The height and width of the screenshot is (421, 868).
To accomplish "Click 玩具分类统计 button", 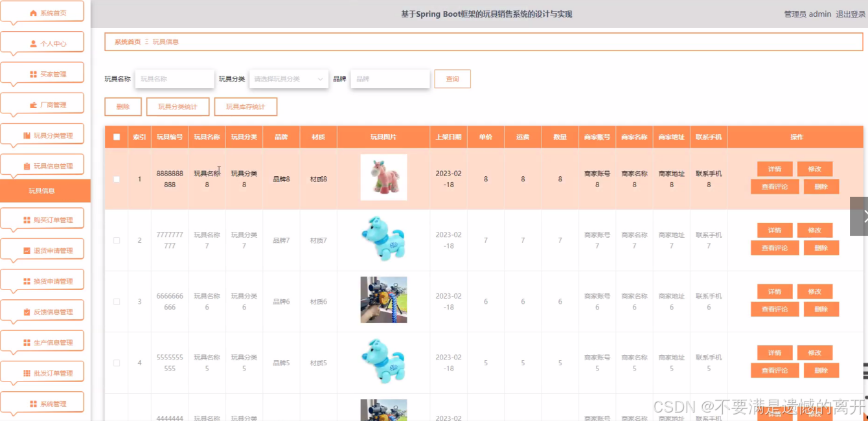I will click(178, 107).
